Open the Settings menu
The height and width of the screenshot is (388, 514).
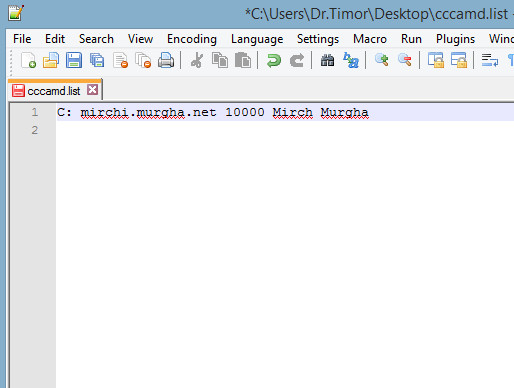point(318,39)
